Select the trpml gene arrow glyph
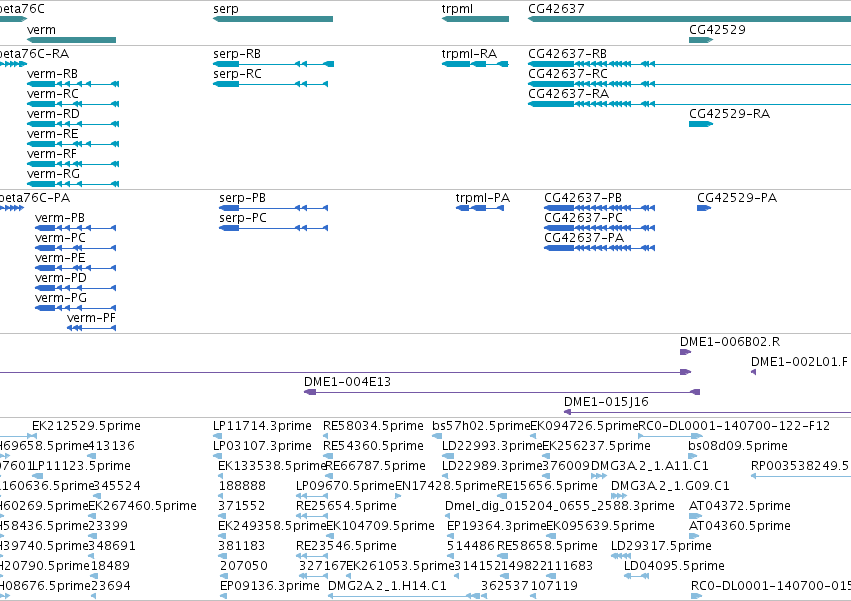The width and height of the screenshot is (851, 601). click(475, 19)
